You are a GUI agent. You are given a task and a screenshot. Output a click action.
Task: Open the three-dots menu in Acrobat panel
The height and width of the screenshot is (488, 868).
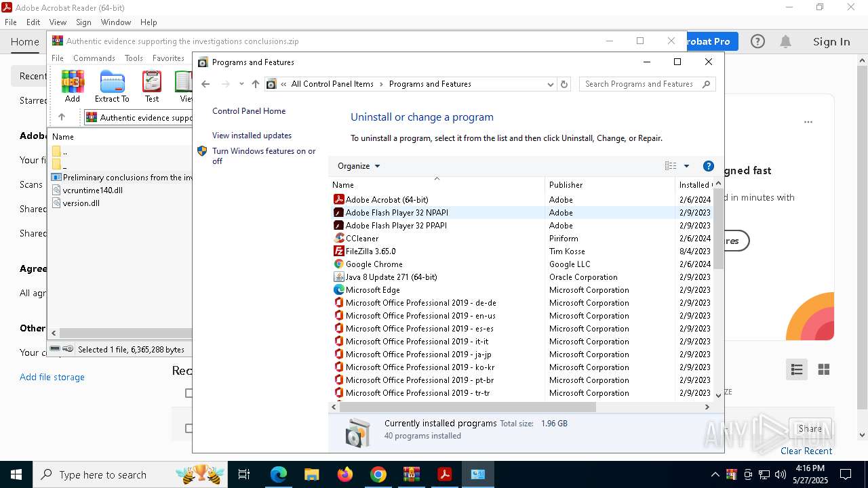tap(808, 122)
